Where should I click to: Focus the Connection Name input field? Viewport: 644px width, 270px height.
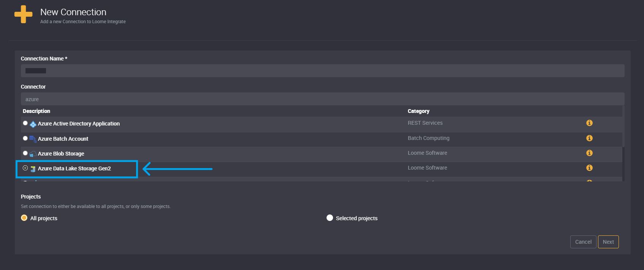322,71
